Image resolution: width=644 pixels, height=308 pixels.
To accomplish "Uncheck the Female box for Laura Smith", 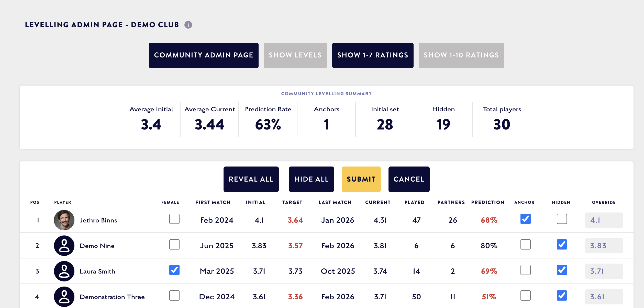I will pos(174,270).
